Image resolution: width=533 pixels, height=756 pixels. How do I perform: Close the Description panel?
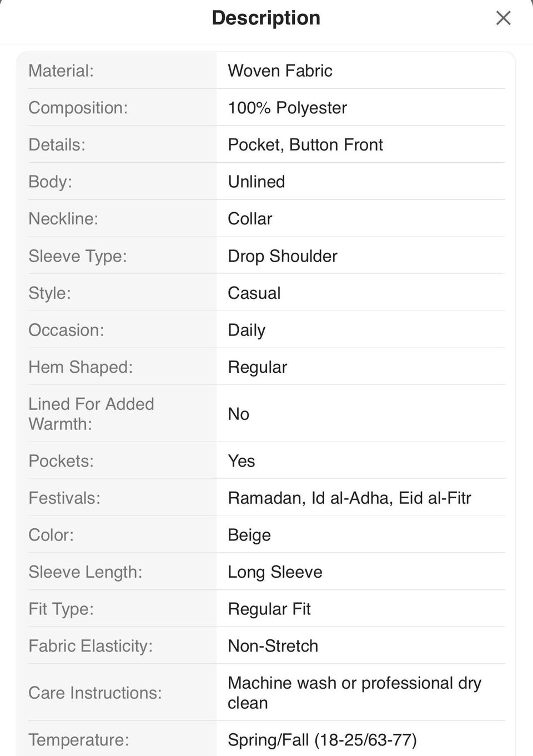tap(503, 18)
